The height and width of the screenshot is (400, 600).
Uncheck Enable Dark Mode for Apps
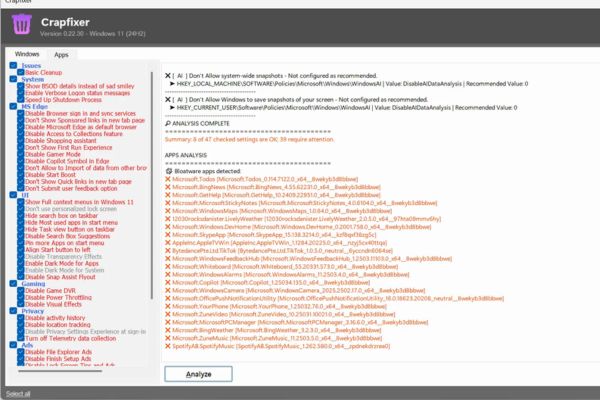(x=21, y=263)
